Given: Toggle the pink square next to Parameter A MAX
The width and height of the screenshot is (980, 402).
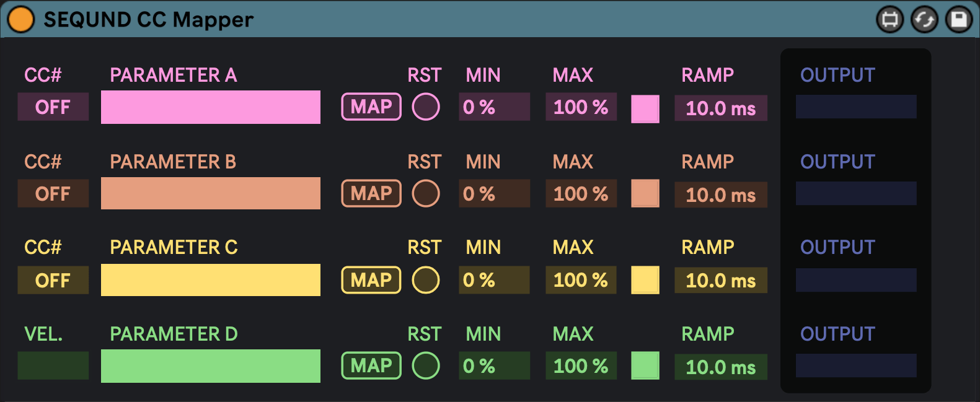Looking at the screenshot, I should 645,108.
